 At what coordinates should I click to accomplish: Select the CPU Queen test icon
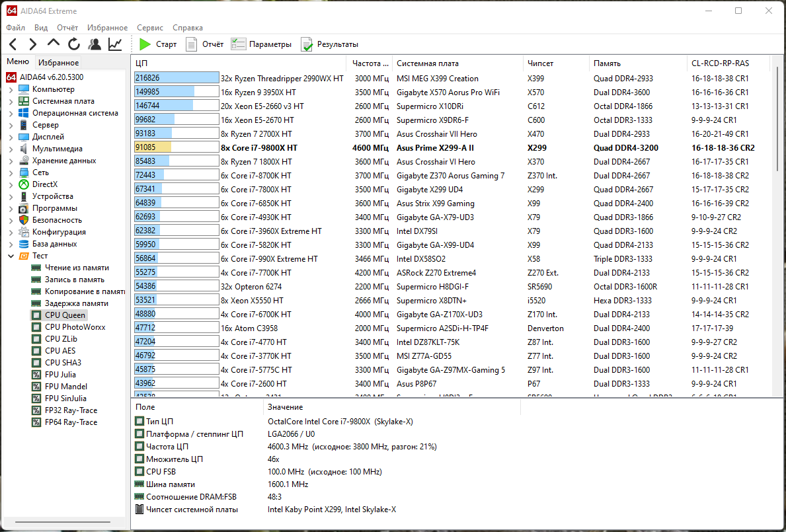(x=36, y=315)
